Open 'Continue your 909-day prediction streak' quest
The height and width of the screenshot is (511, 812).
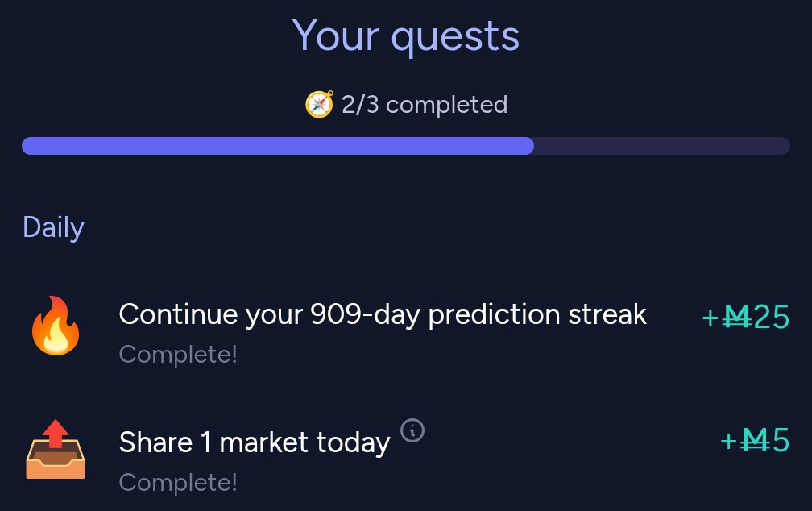coord(383,314)
